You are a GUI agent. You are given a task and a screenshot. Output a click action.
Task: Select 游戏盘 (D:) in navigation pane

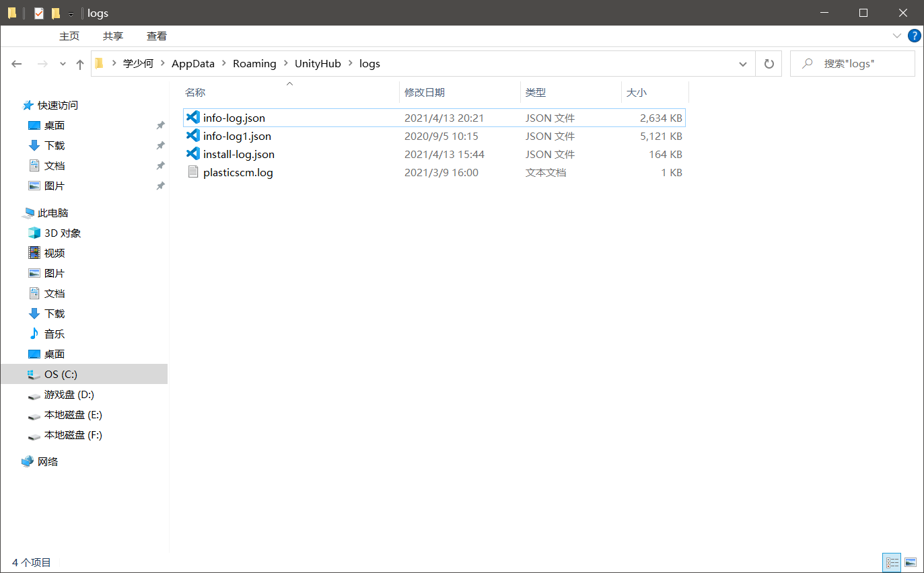(x=69, y=395)
